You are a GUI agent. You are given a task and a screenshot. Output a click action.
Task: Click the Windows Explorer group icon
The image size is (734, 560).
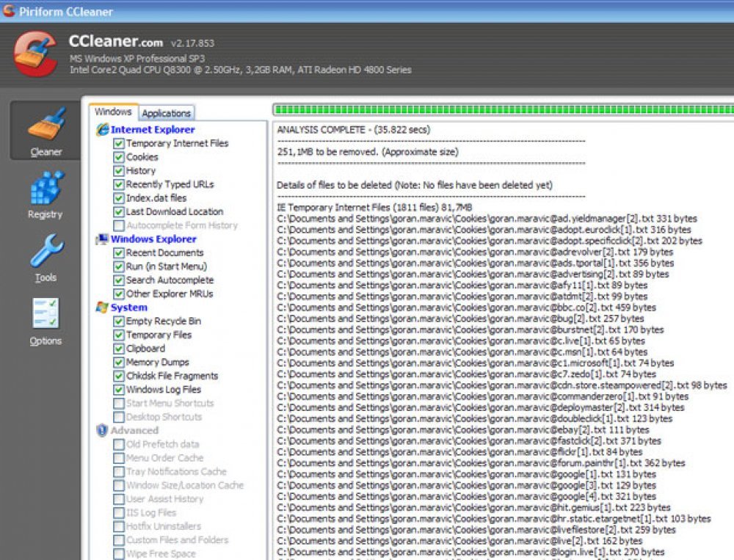(101, 239)
